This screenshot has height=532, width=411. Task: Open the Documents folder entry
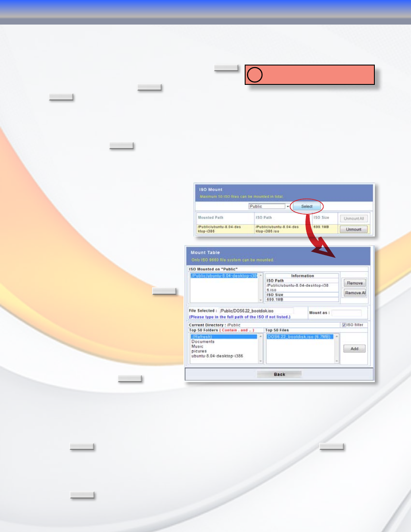[203, 342]
